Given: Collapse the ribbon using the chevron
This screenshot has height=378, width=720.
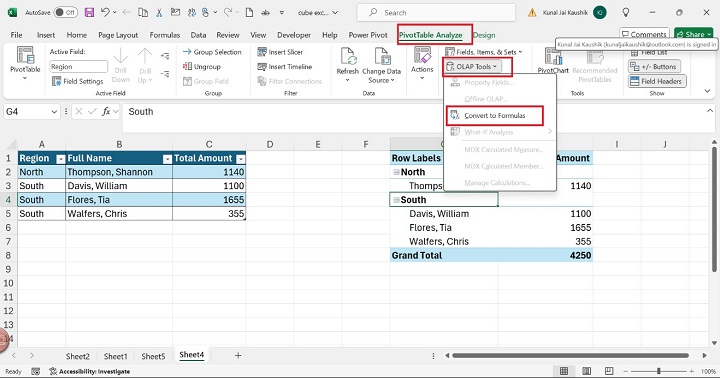Looking at the screenshot, I should (708, 91).
